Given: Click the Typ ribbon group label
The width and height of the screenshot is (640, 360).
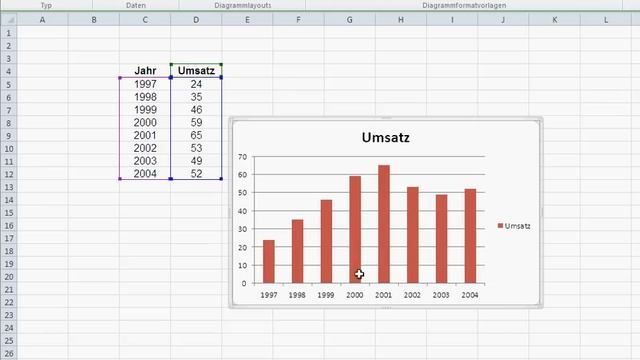Looking at the screenshot, I should click(46, 5).
